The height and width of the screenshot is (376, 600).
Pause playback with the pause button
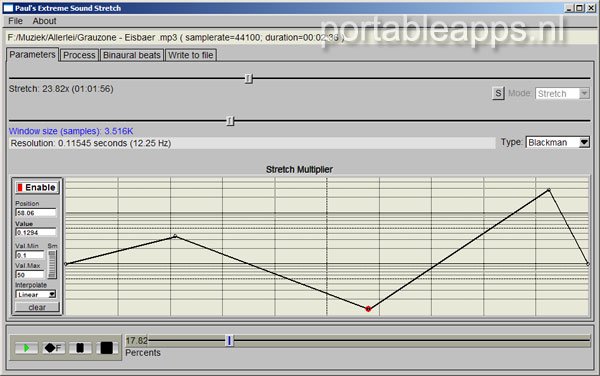pyautogui.click(x=80, y=348)
